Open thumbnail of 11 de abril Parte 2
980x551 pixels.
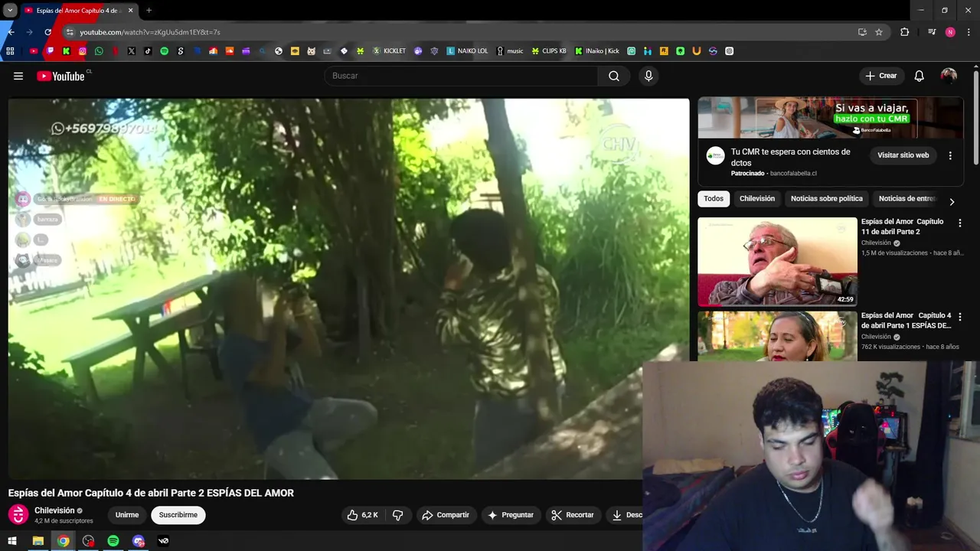[x=777, y=262]
